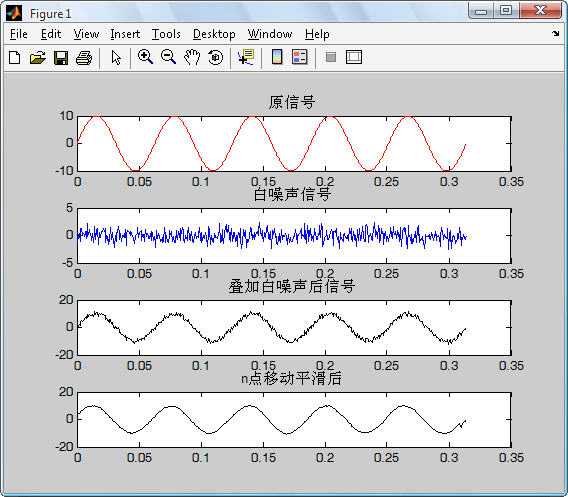The height and width of the screenshot is (497, 568).
Task: Save figure with floppy disk icon
Action: (61, 57)
